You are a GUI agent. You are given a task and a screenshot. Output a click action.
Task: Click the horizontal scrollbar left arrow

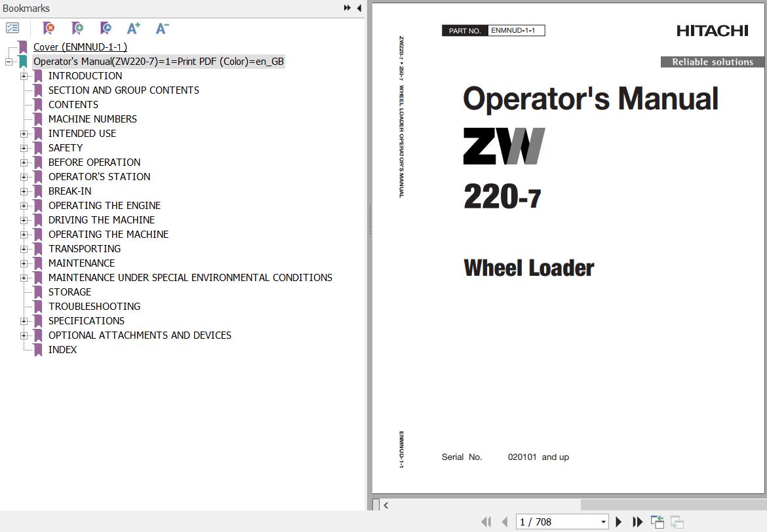[x=386, y=506]
